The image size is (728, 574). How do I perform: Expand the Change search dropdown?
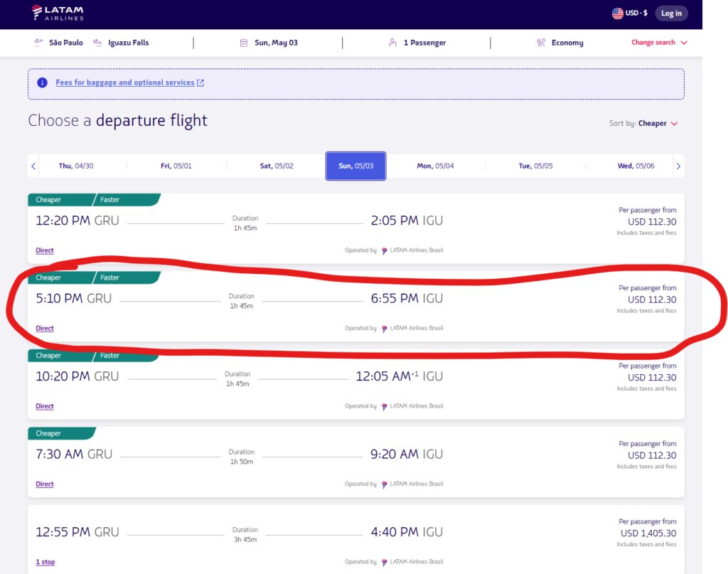point(659,43)
